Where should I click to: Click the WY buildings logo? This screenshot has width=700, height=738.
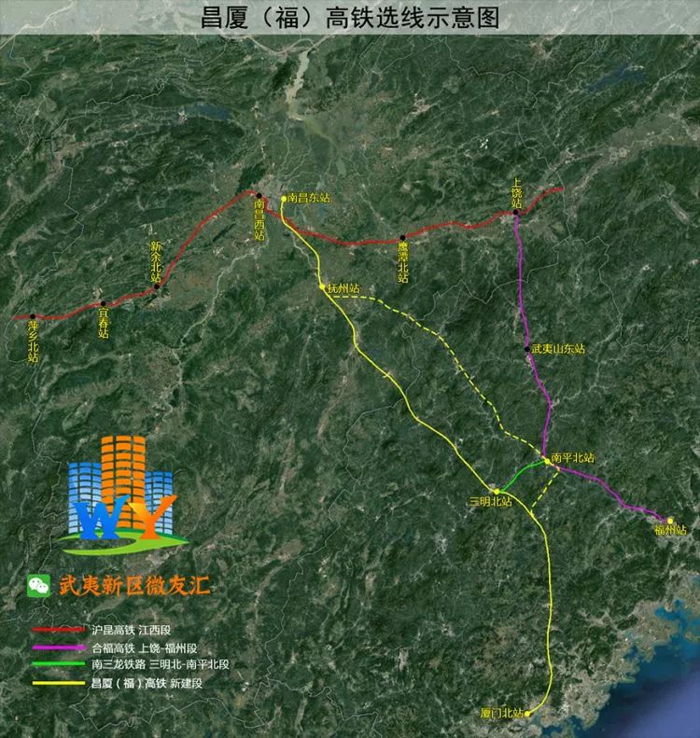(x=121, y=494)
